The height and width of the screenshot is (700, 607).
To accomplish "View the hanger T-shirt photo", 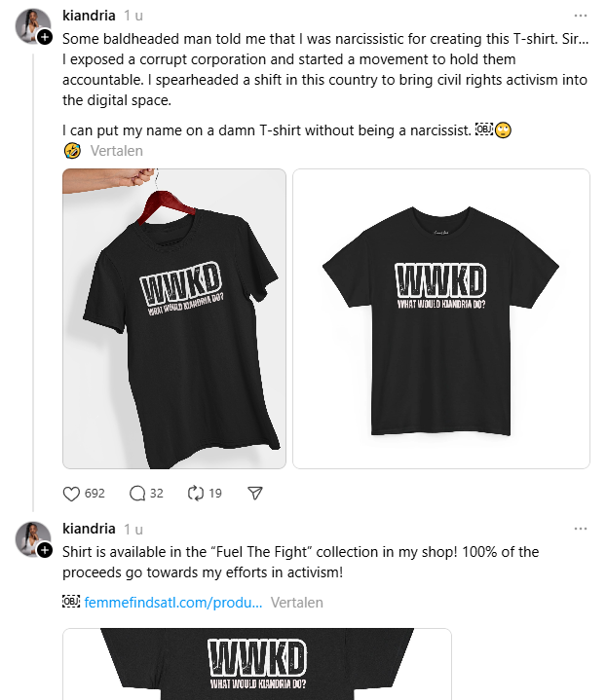I will [174, 318].
